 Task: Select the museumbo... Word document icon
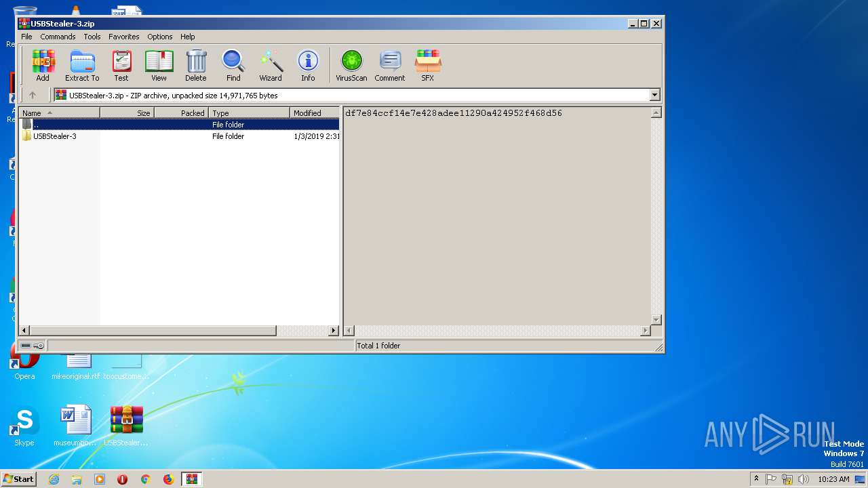click(75, 427)
